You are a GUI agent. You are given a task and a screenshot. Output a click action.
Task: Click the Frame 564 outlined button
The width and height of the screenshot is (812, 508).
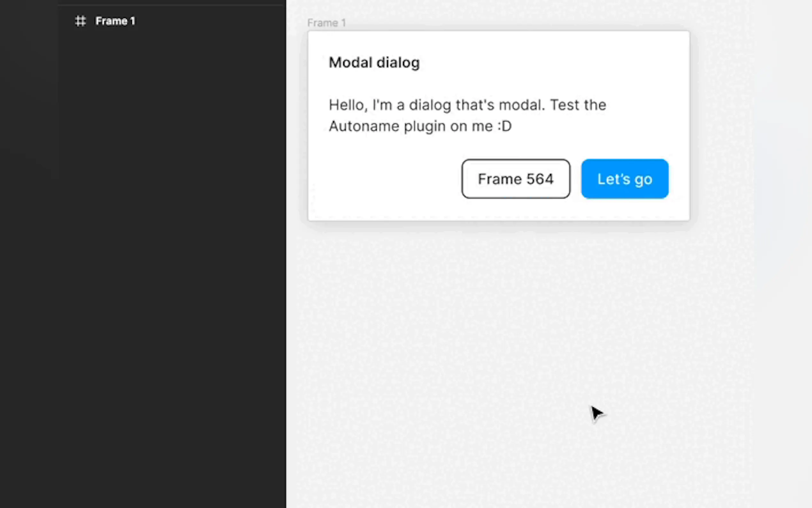516,179
